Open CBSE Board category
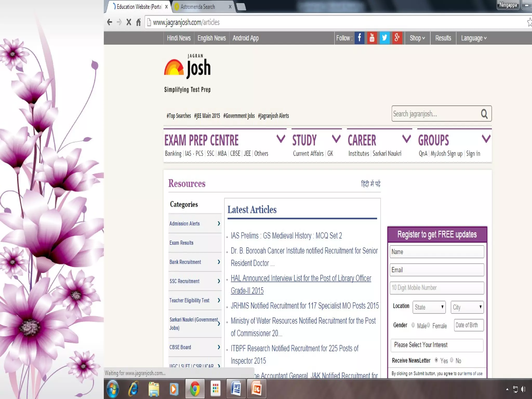 195,347
